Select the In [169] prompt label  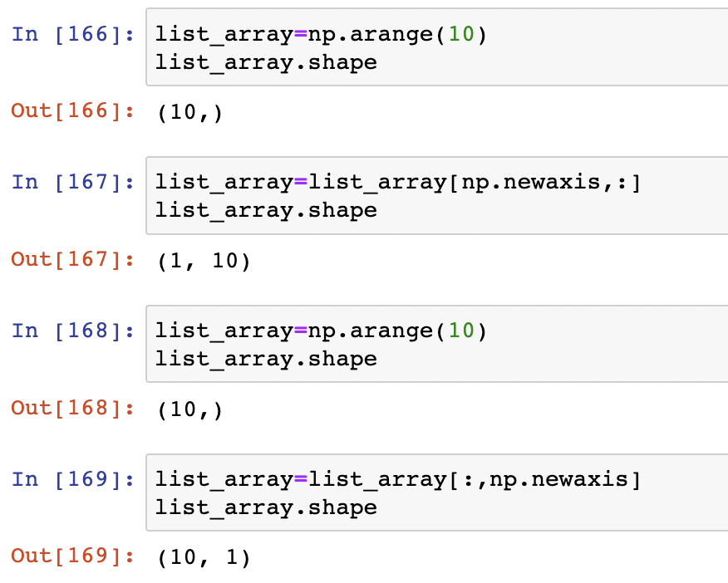(x=73, y=479)
